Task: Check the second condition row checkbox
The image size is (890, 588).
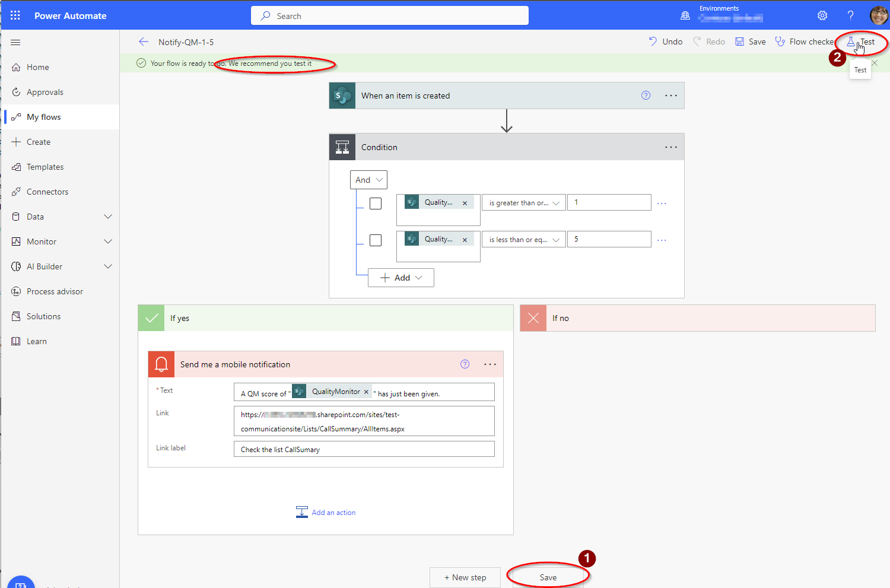Action: [376, 240]
